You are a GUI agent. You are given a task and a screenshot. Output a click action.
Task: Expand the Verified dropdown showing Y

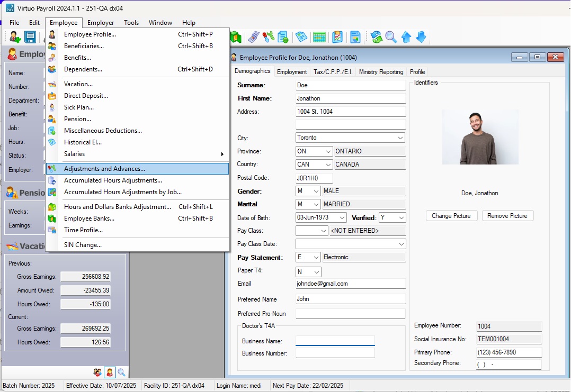click(400, 217)
